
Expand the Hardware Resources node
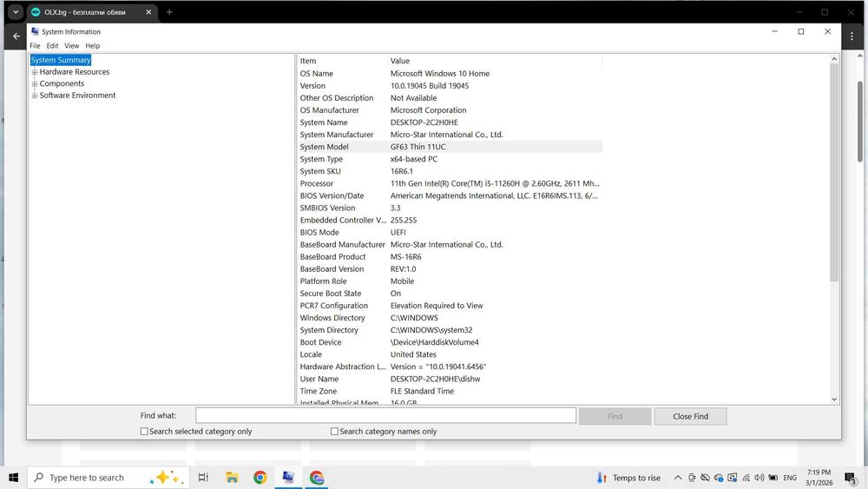[x=35, y=72]
